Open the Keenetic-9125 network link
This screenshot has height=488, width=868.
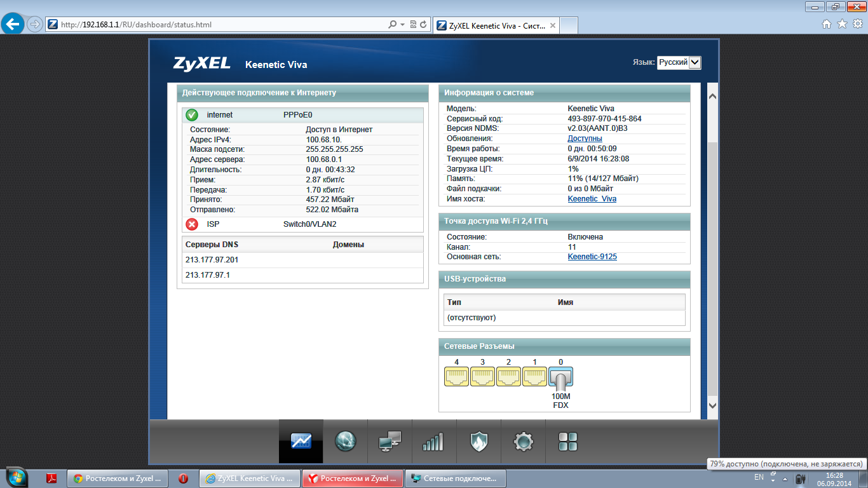[592, 257]
